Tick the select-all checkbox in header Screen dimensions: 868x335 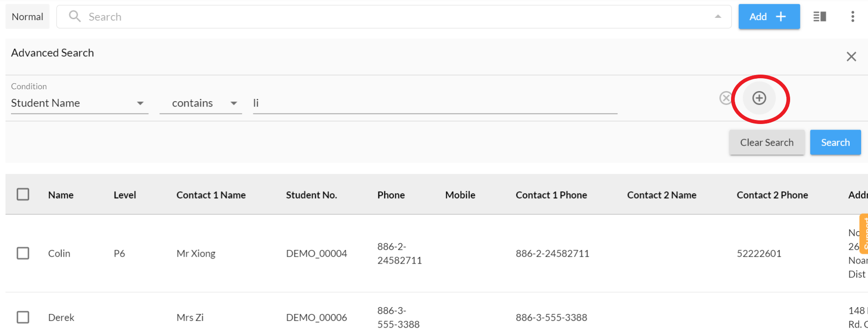[23, 195]
